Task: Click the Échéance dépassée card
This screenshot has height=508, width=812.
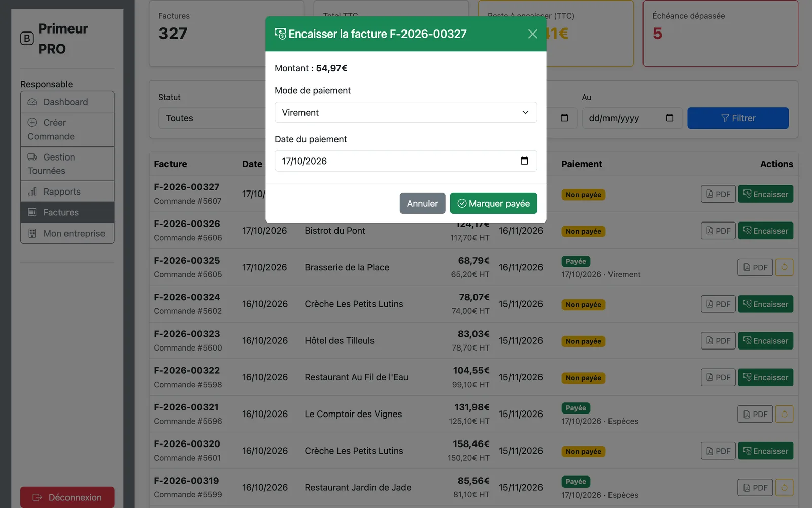Action: [x=720, y=33]
